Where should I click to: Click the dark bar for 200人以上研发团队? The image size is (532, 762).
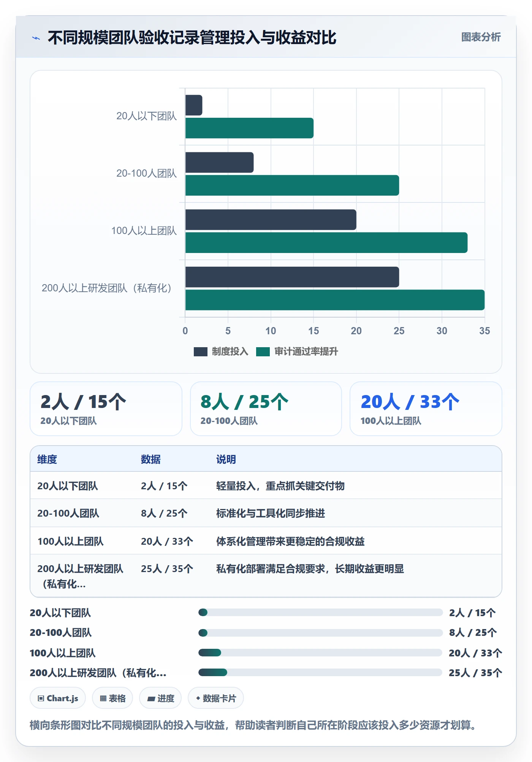292,277
